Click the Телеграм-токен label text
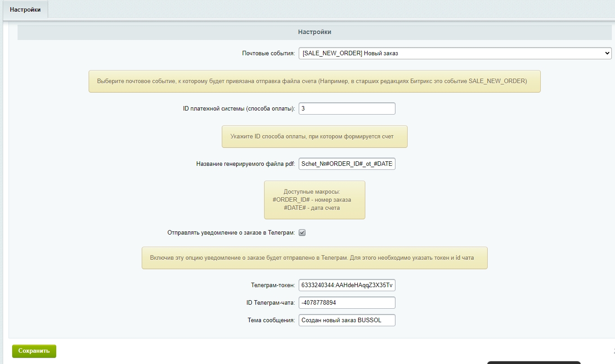 coord(273,285)
